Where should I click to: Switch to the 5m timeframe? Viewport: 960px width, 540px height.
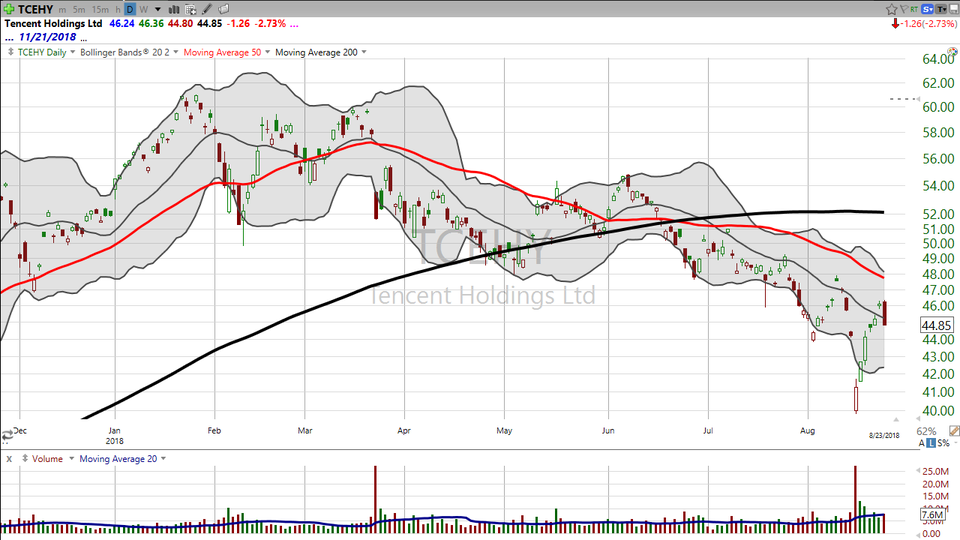click(77, 8)
